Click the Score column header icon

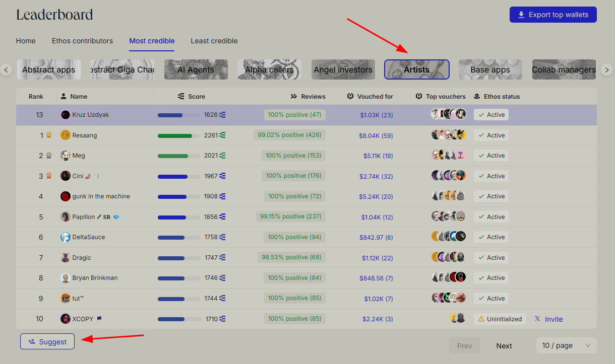(181, 96)
